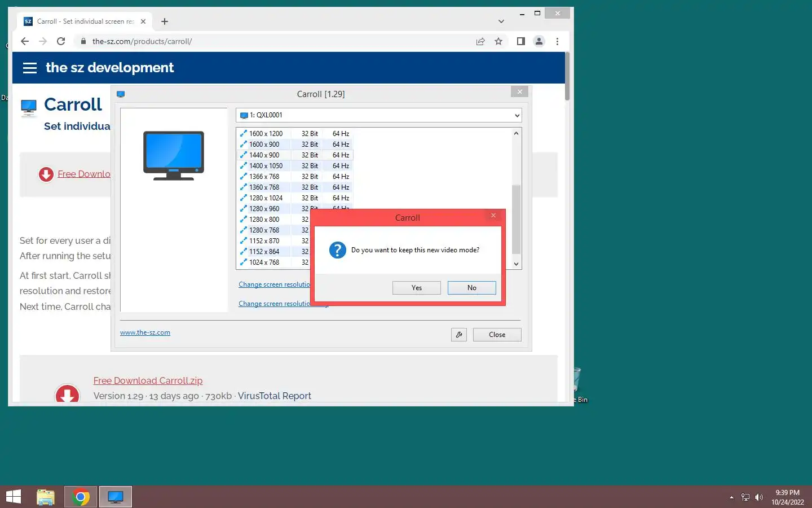Click No in the Carroll dialog

(x=471, y=288)
